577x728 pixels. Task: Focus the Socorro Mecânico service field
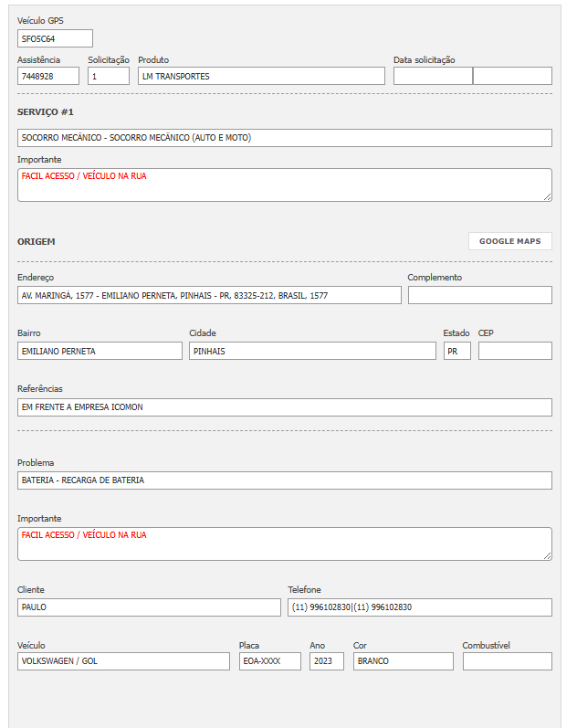pyautogui.click(x=285, y=138)
